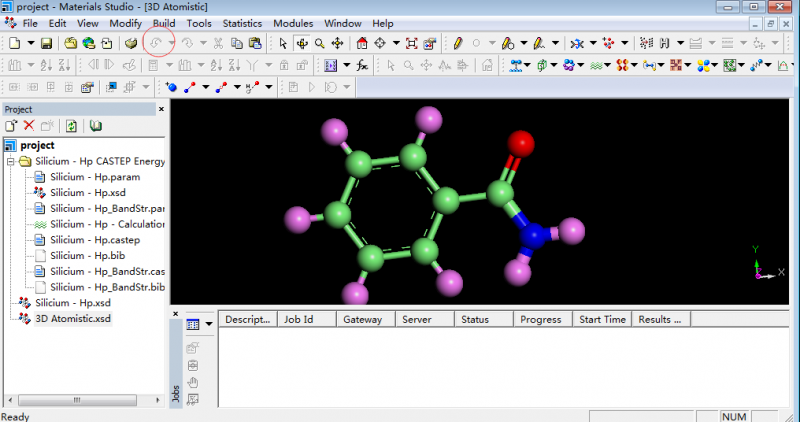Open the Build menu
The height and width of the screenshot is (422, 800).
click(x=164, y=23)
